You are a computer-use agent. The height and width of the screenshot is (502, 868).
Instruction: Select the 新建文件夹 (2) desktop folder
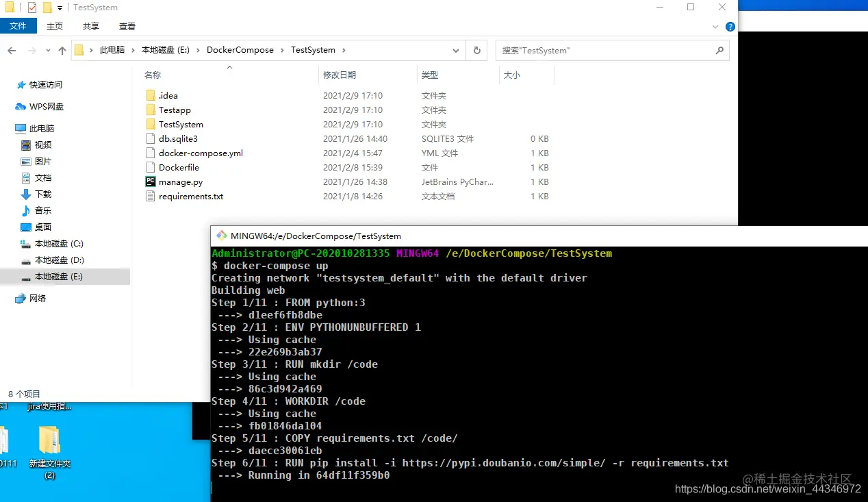49,452
